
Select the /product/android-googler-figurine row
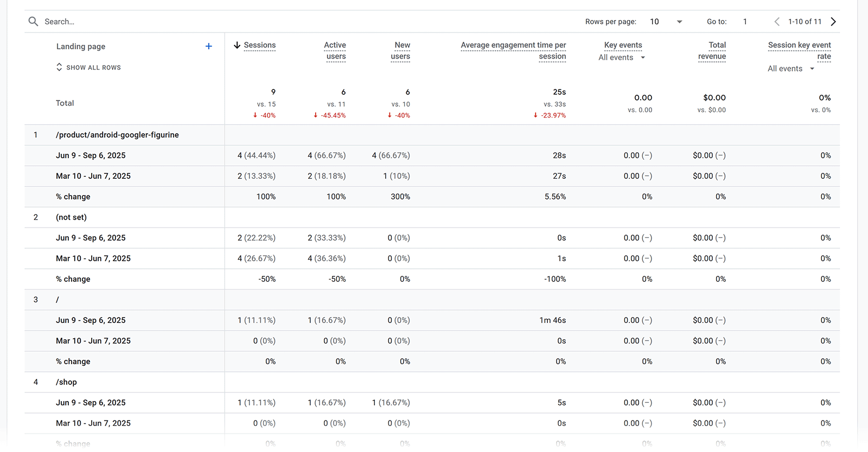117,135
